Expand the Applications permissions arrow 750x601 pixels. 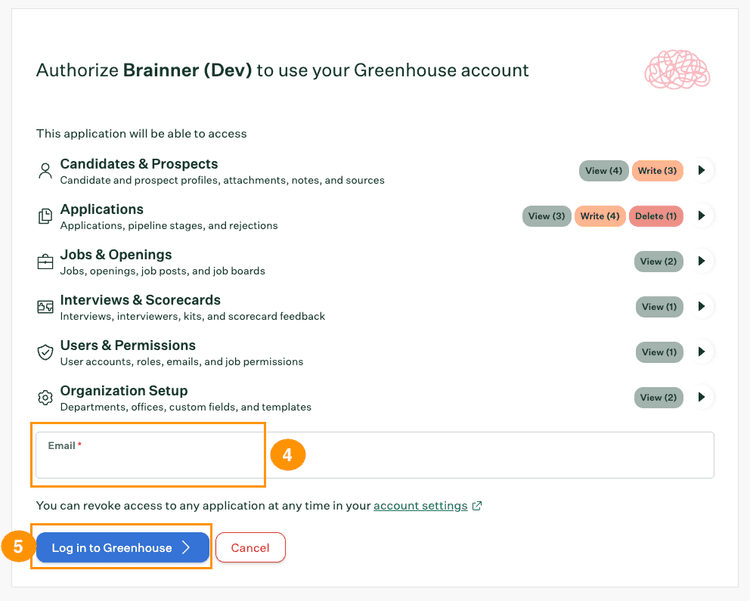pyautogui.click(x=702, y=216)
